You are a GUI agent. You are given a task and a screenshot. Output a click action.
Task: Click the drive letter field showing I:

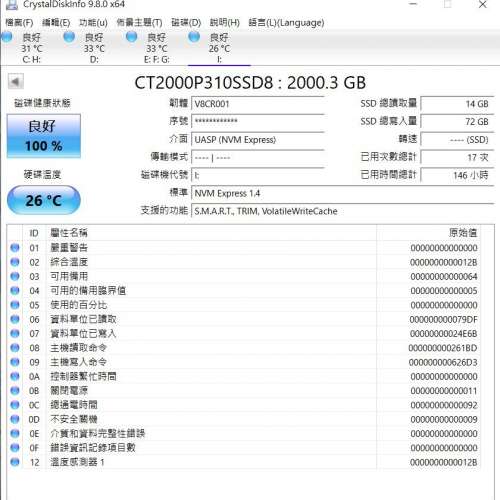258,175
